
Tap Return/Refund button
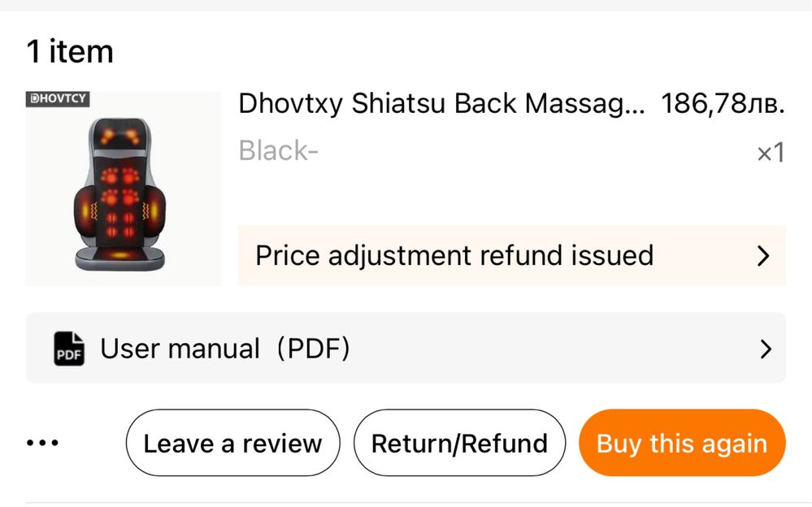click(x=459, y=444)
